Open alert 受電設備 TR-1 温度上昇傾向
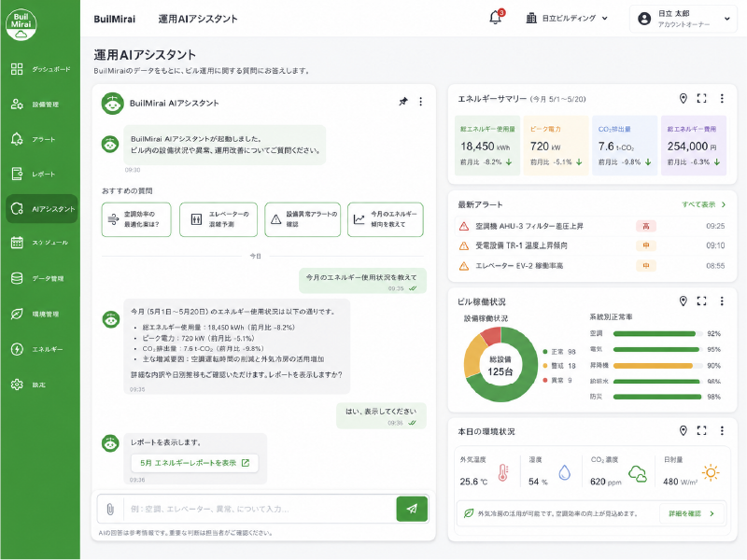The image size is (747, 560). (591, 245)
